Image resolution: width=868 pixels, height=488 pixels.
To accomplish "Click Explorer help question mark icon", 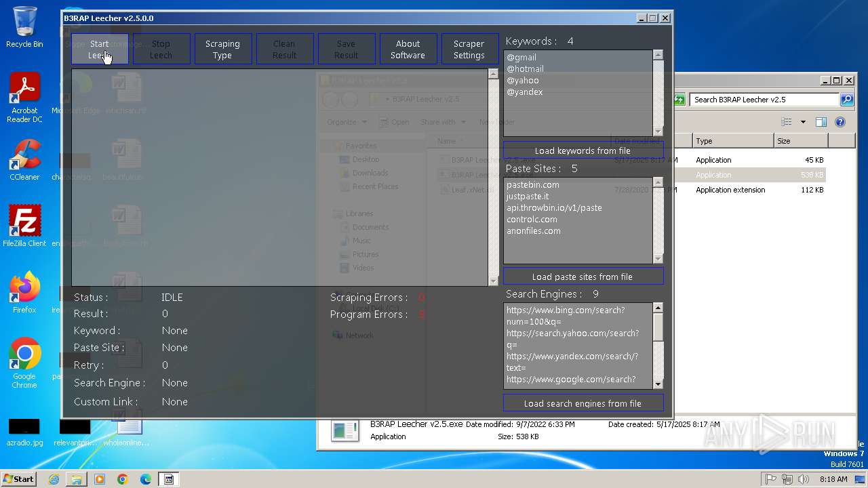I will [x=840, y=123].
